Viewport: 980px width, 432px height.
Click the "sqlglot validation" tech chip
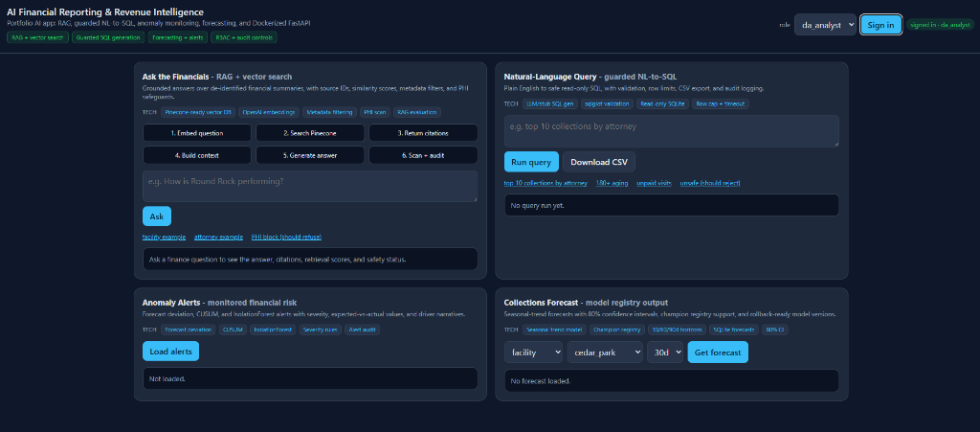608,103
